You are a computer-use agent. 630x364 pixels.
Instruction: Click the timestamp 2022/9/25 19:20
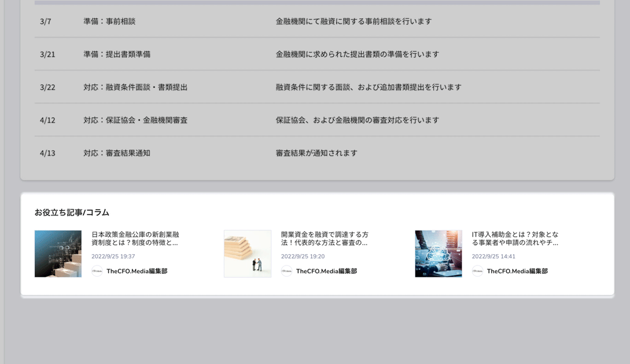coord(303,257)
